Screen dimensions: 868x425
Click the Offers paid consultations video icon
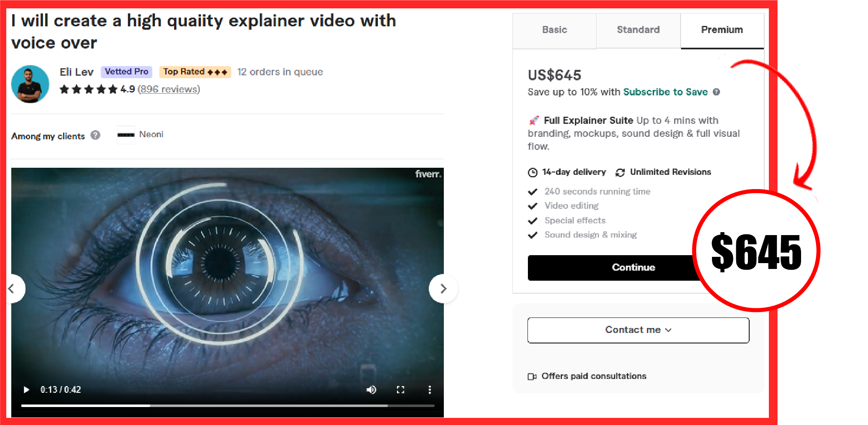pyautogui.click(x=532, y=376)
